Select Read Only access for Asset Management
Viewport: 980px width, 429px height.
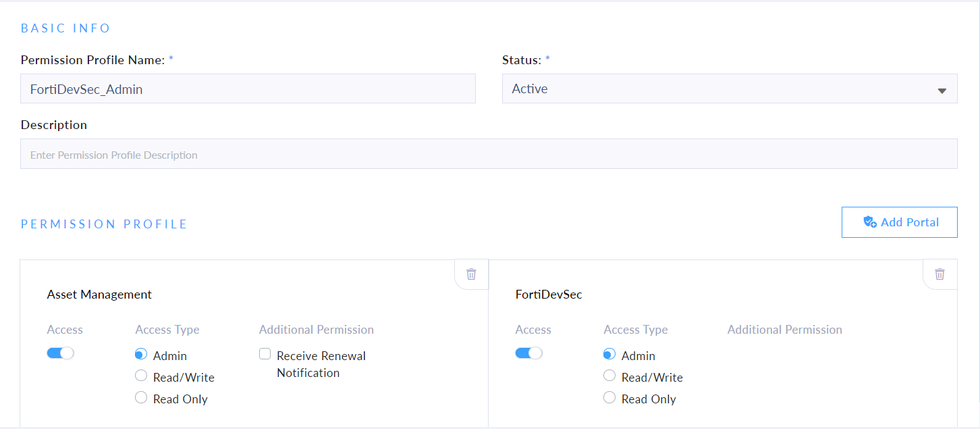pos(140,398)
